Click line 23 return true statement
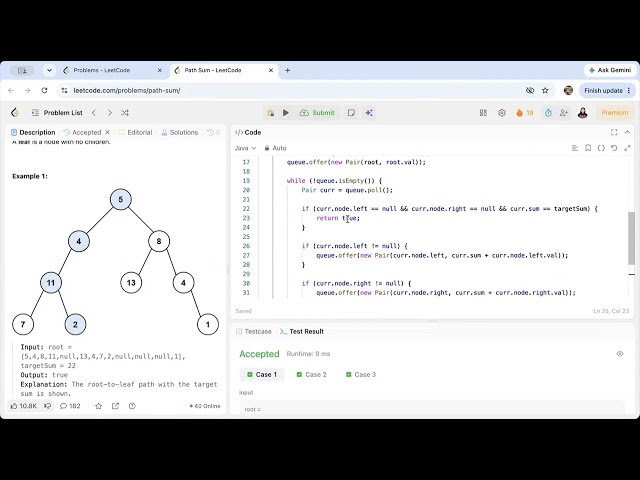The image size is (640, 480). [338, 218]
